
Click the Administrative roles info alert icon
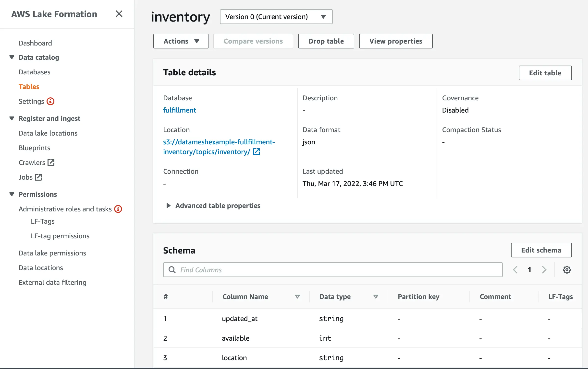(x=118, y=209)
